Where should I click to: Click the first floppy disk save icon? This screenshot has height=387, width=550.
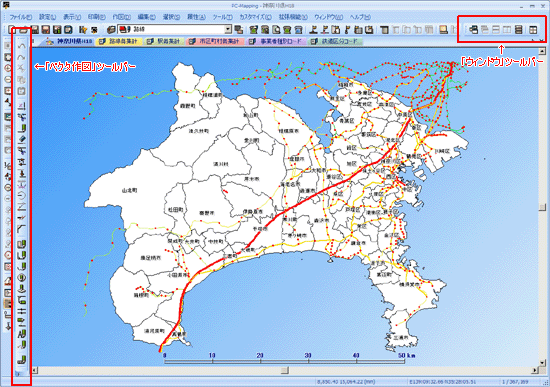(35, 29)
